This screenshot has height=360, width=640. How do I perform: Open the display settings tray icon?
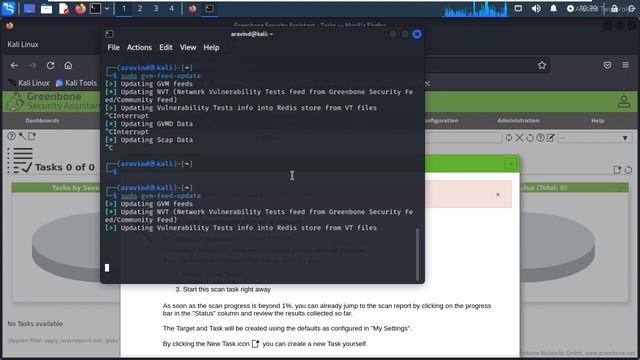[518, 8]
